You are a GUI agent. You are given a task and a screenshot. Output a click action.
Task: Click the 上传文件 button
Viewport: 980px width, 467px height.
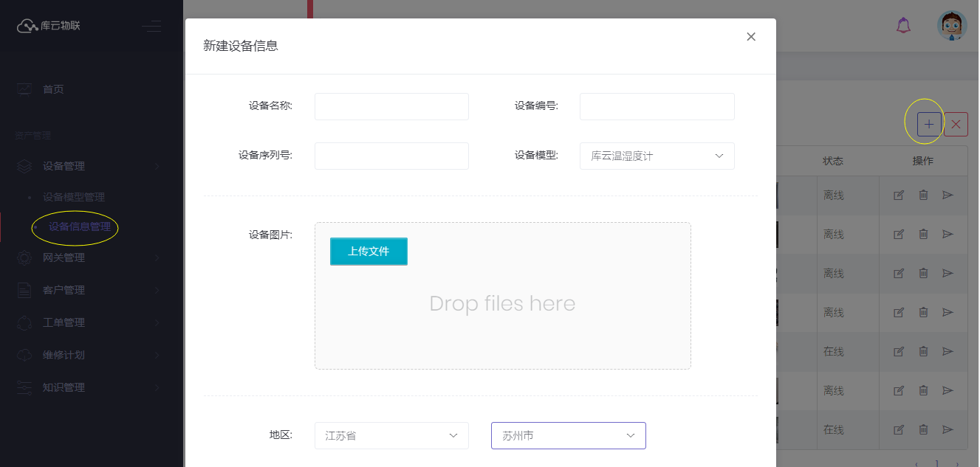369,251
